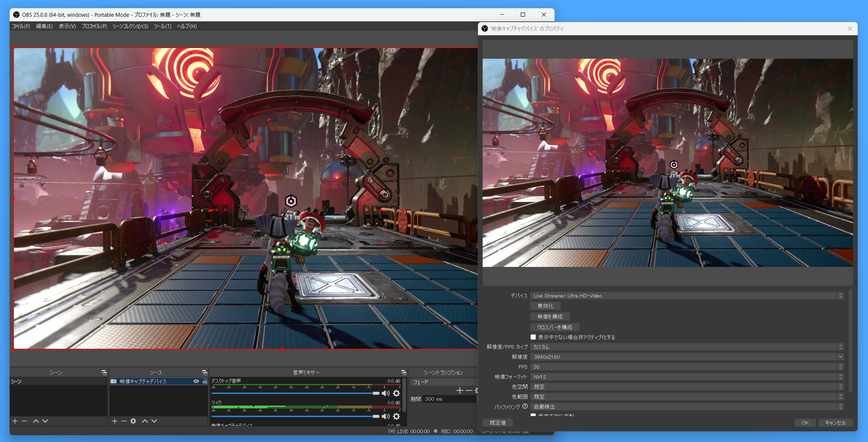Open 表示(V) menu
The image size is (868, 442).
pos(67,26)
